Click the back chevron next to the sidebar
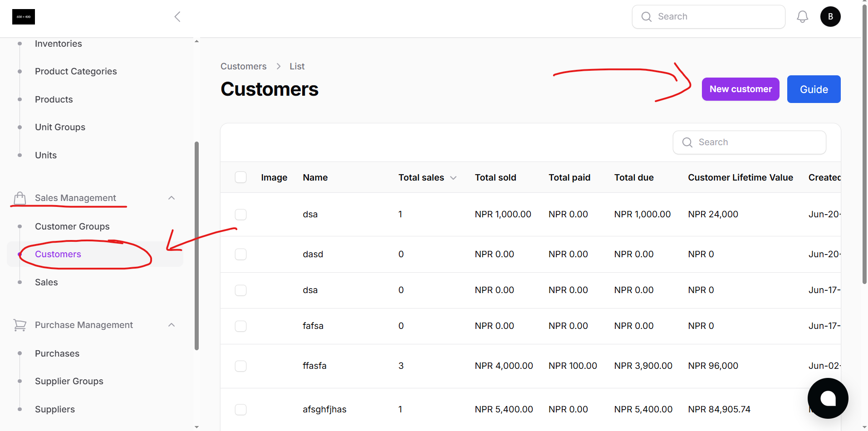This screenshot has height=431, width=868. (177, 16)
